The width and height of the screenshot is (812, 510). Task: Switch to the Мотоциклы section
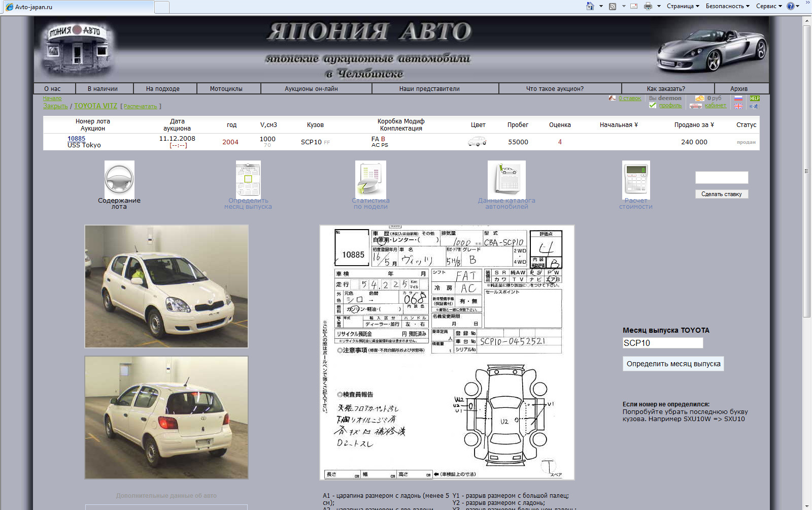pyautogui.click(x=227, y=88)
